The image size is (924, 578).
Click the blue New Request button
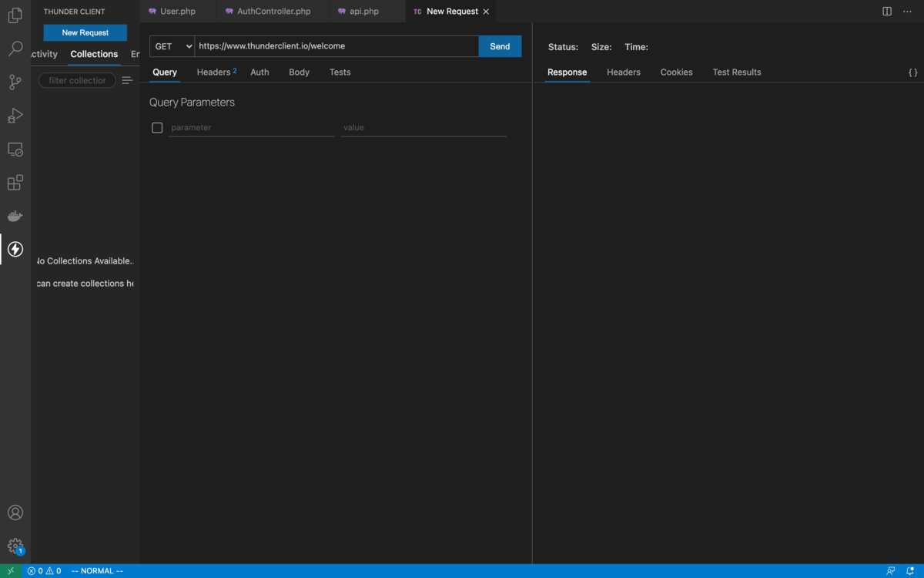pos(85,32)
